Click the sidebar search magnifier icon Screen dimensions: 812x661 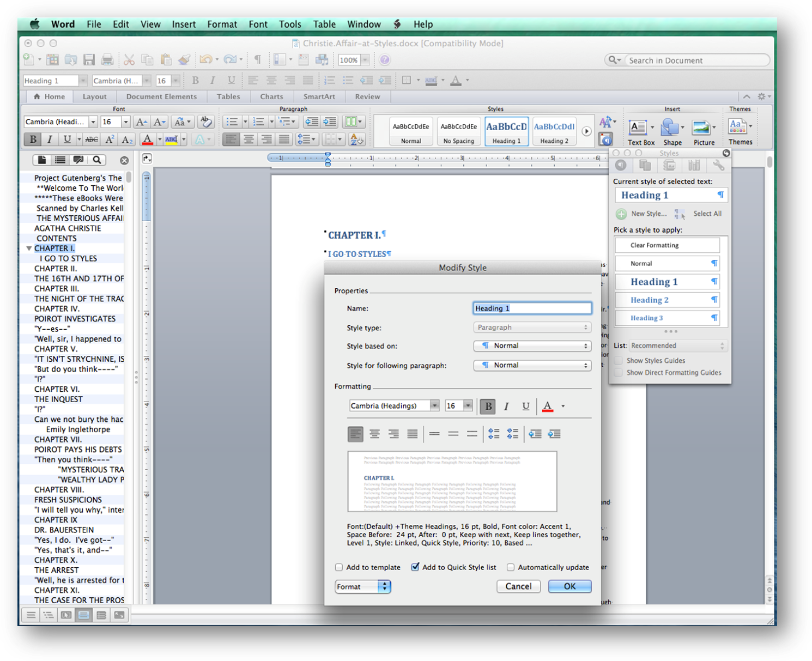(96, 160)
